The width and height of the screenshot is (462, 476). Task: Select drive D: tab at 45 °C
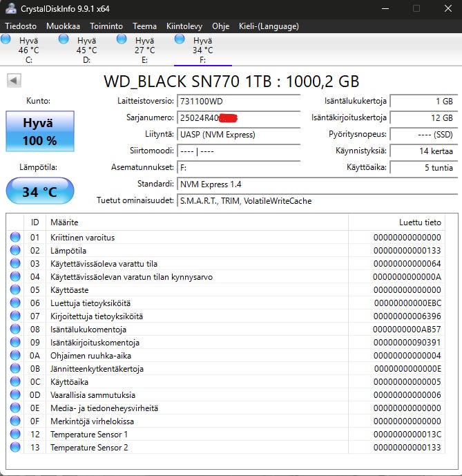[x=87, y=49]
